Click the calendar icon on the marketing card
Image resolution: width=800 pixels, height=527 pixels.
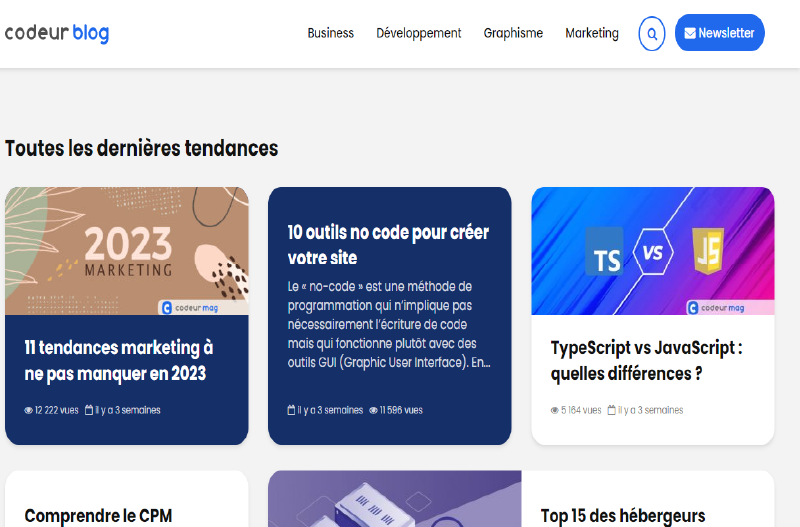[89, 410]
